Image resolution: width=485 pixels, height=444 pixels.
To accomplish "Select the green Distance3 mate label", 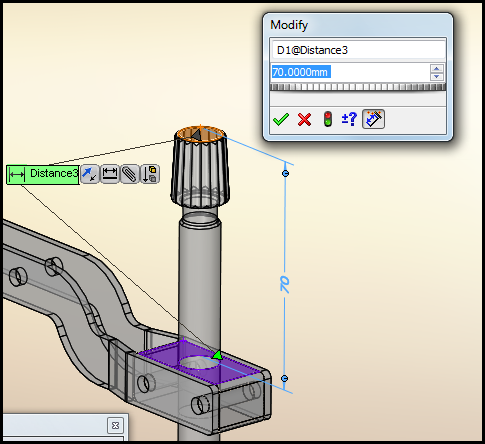I will 43,174.
